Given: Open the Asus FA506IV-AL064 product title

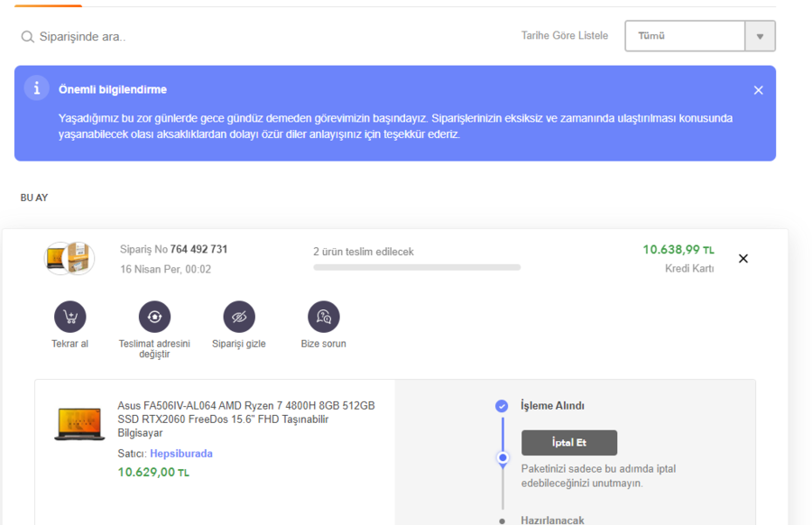Looking at the screenshot, I should coord(246,419).
